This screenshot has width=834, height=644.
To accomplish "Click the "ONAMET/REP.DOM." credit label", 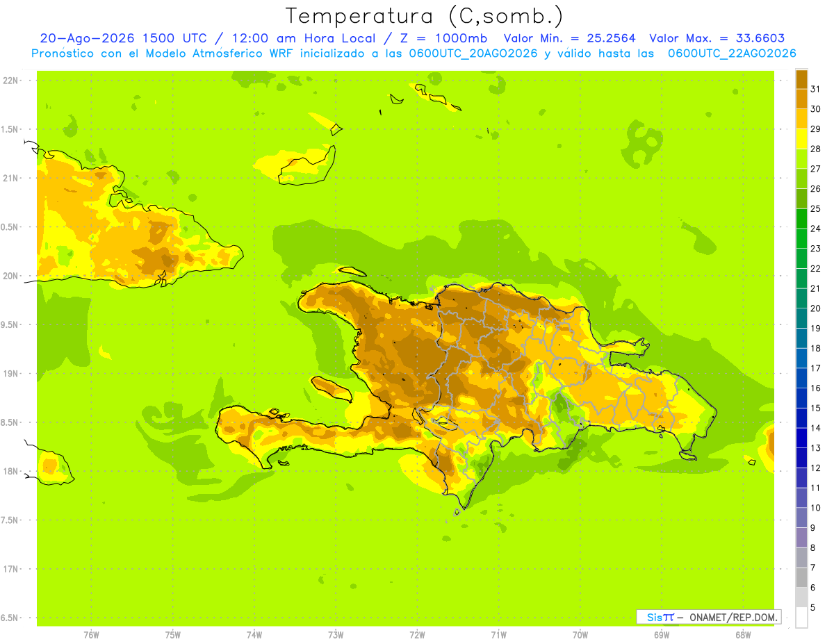I will click(x=733, y=617).
